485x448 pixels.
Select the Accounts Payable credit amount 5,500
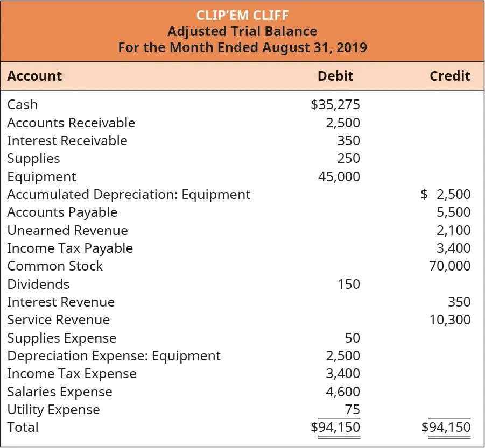[454, 212]
